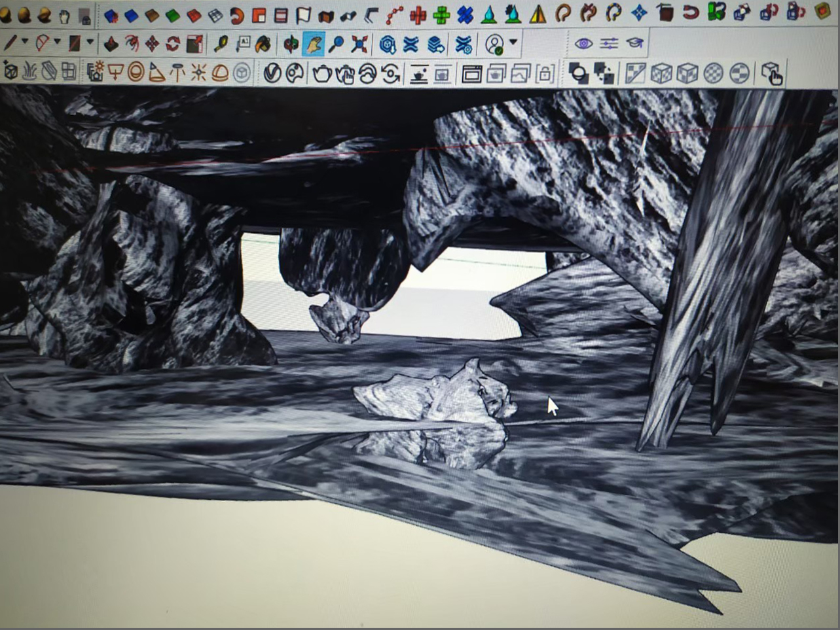
Task: Click the V-Ray cloud render icon
Action: [x=368, y=74]
